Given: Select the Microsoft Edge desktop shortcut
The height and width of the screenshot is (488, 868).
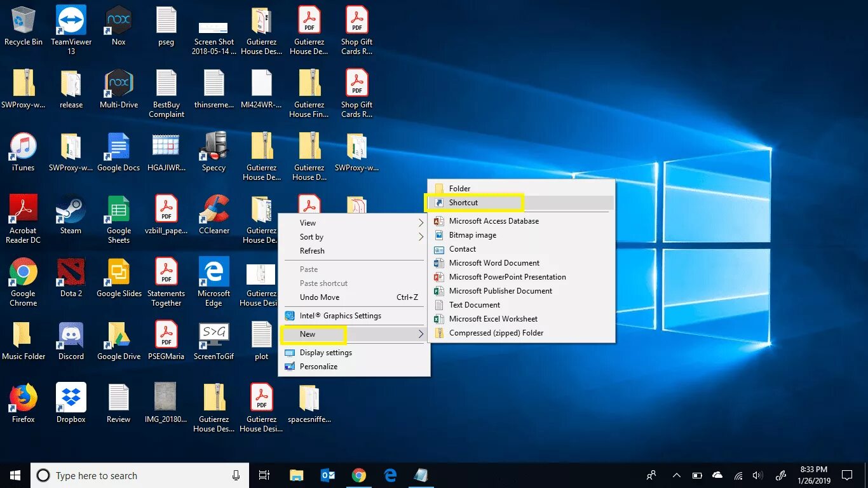Looking at the screenshot, I should [x=214, y=282].
